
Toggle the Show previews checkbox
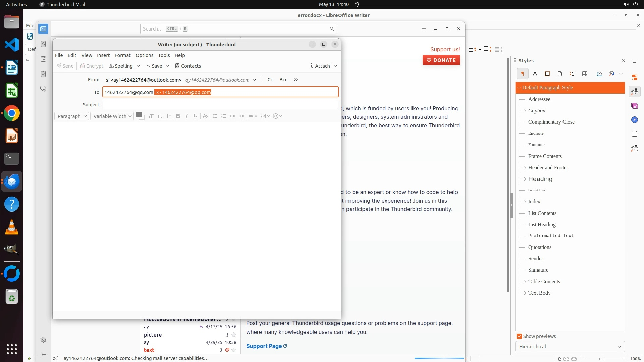pos(519,336)
